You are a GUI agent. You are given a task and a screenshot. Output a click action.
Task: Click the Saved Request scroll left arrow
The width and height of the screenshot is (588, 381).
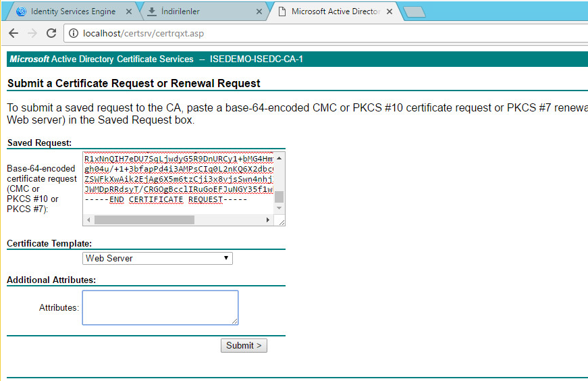coord(88,220)
